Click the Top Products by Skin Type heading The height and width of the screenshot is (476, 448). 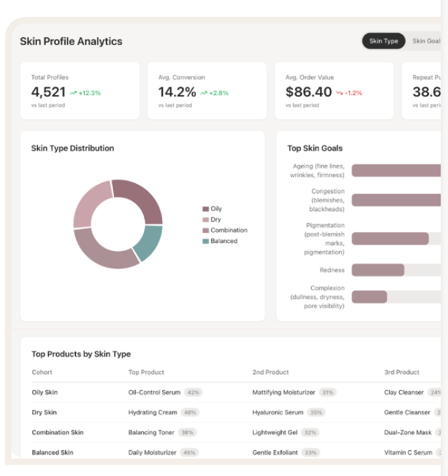click(x=81, y=354)
